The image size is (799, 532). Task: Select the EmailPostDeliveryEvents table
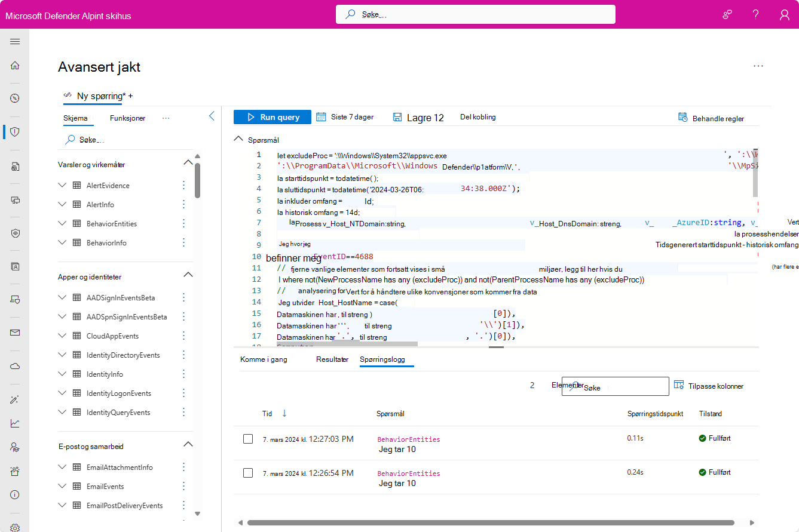tap(124, 506)
